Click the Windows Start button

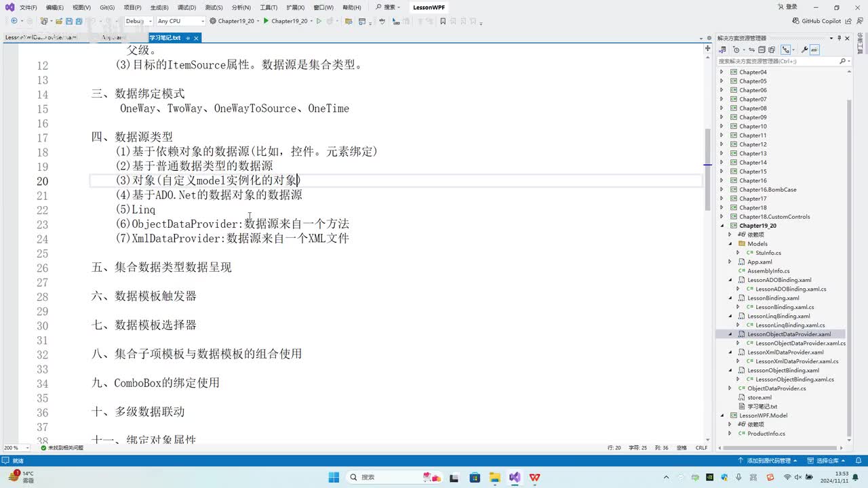point(334,477)
